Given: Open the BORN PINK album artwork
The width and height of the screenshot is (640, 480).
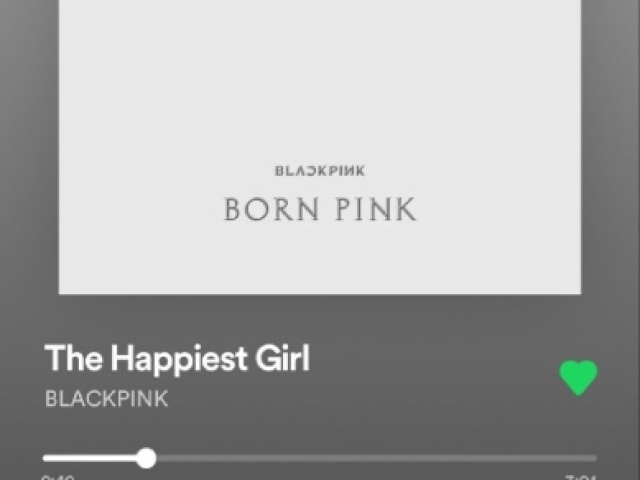Looking at the screenshot, I should 320,147.
